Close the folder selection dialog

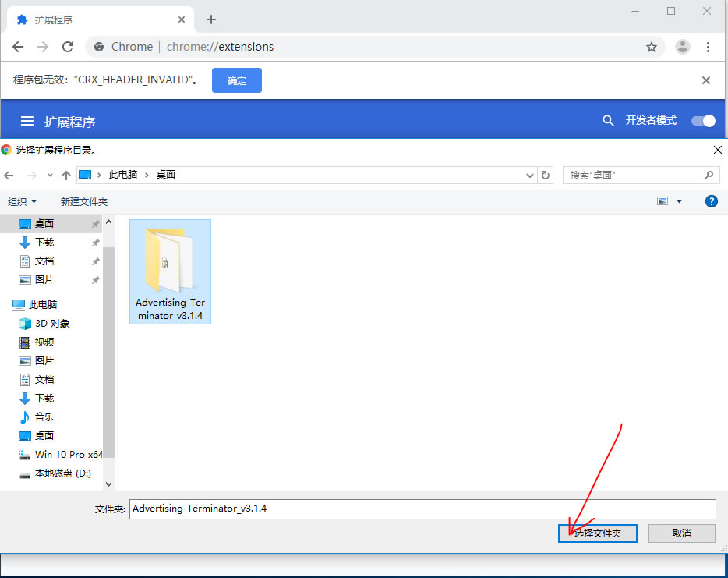coord(717,150)
